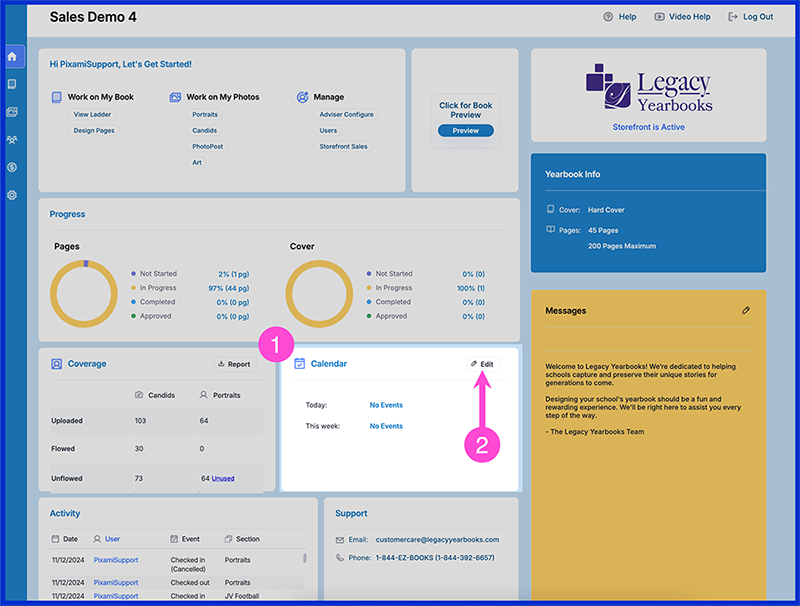Screen dimensions: 800x606
Task: Click the Coverage portrait icon
Action: click(57, 364)
